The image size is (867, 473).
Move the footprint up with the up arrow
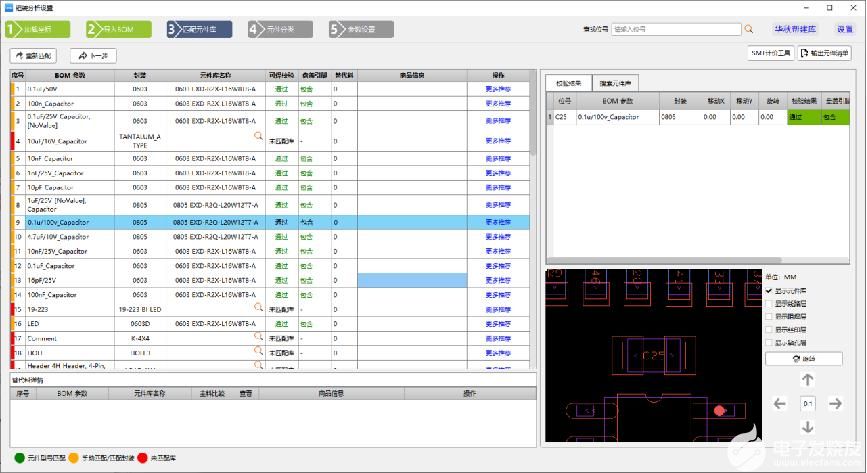pos(807,380)
